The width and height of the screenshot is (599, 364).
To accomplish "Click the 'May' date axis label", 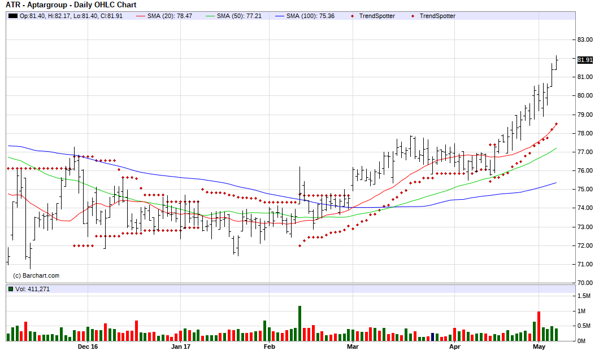I will [x=539, y=347].
